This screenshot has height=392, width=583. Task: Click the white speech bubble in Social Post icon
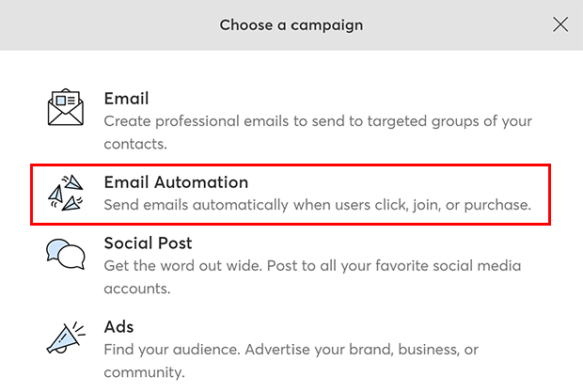coord(71,257)
